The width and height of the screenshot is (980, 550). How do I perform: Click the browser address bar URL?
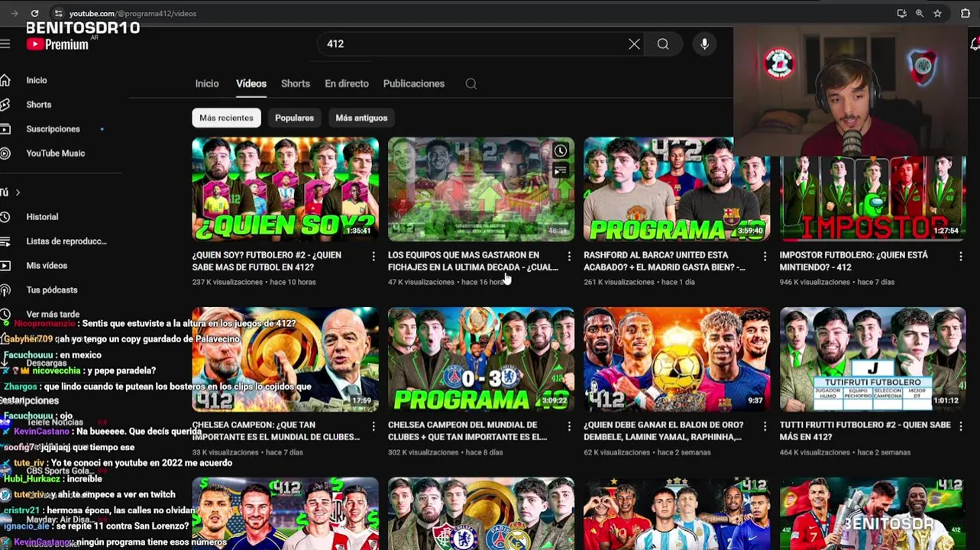tap(133, 13)
